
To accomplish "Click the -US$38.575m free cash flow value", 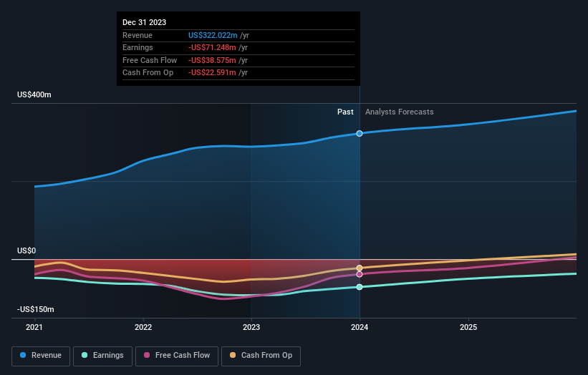I will point(212,60).
